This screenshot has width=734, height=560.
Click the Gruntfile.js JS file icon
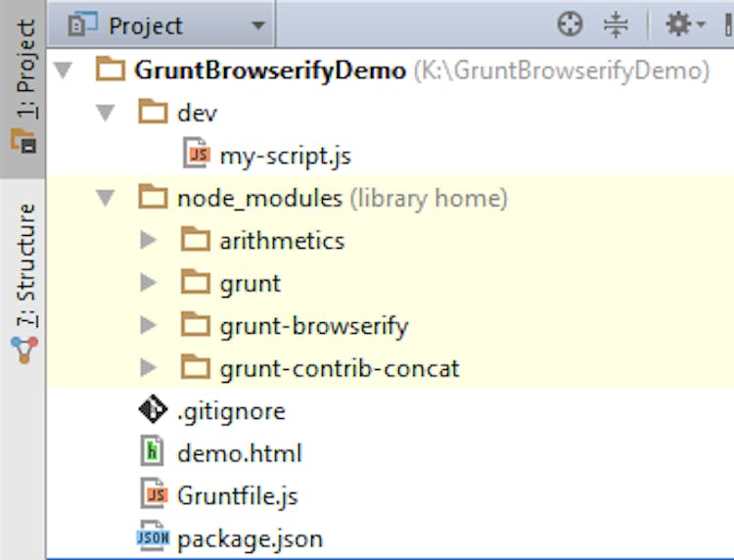pos(154,493)
